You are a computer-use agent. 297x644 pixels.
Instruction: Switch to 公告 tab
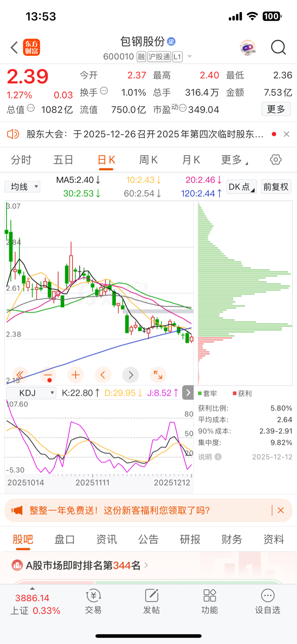point(148,539)
